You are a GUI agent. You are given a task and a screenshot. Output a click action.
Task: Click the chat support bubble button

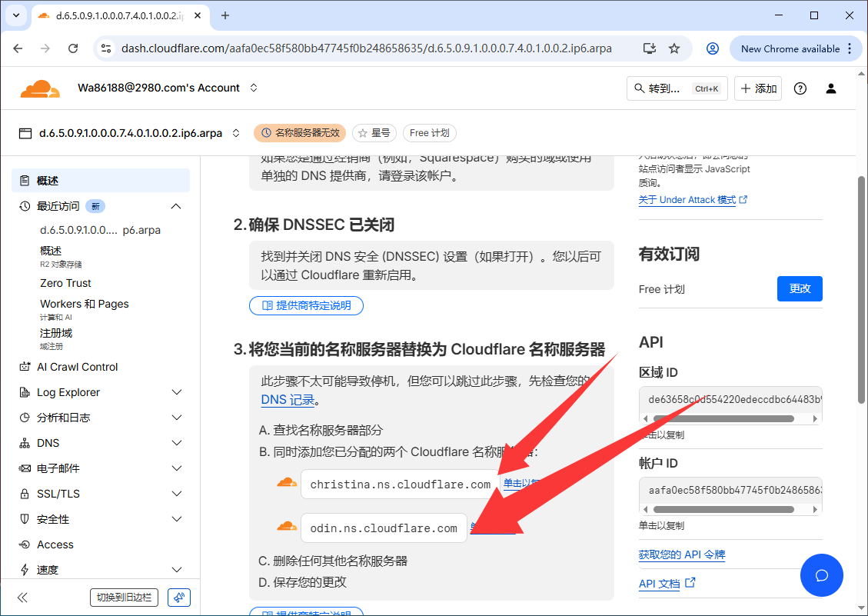(821, 575)
